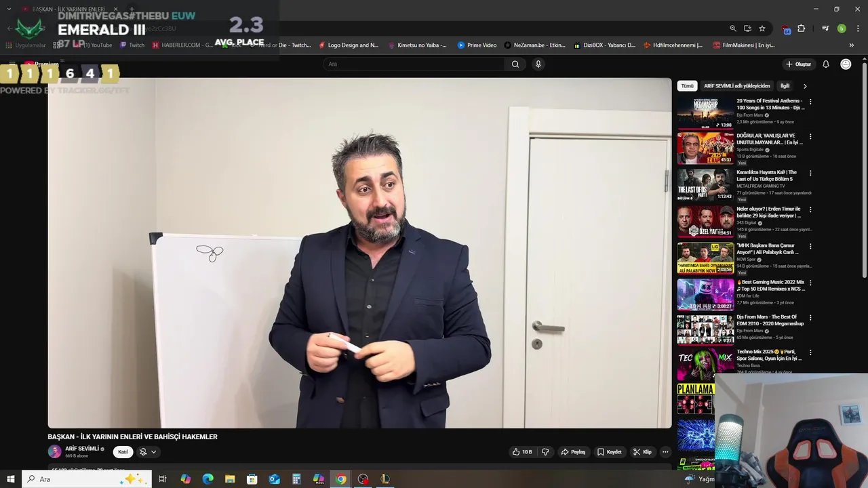Open Calculator from taskbar
Viewport: 868px width, 488px height.
click(296, 479)
